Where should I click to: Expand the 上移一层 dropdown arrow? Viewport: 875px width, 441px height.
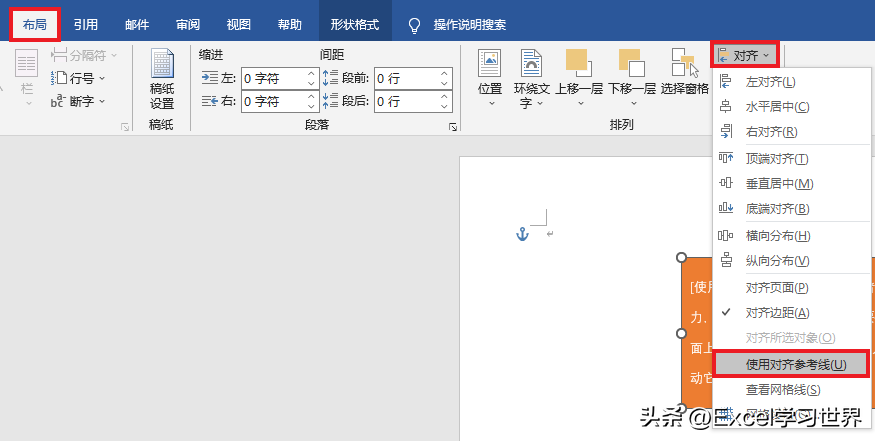(x=580, y=103)
